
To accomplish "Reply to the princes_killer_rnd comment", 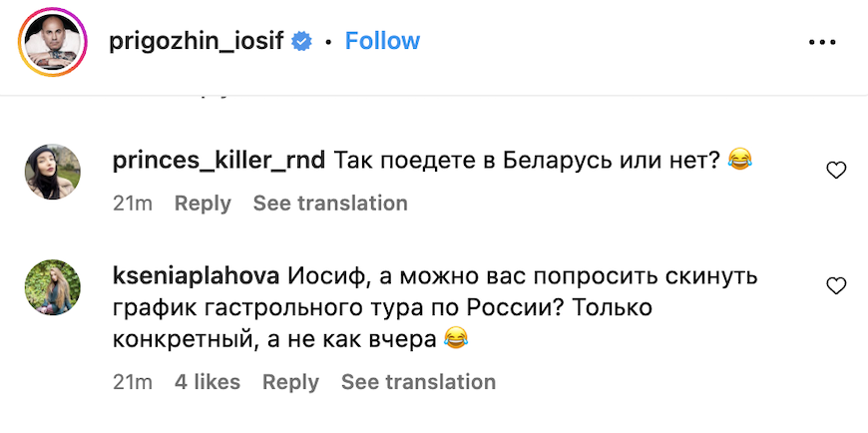I will (203, 204).
